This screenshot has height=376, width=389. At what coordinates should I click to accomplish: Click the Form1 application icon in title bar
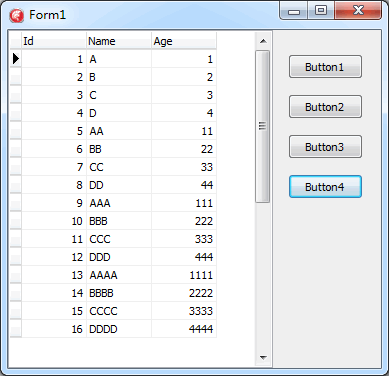[x=17, y=15]
